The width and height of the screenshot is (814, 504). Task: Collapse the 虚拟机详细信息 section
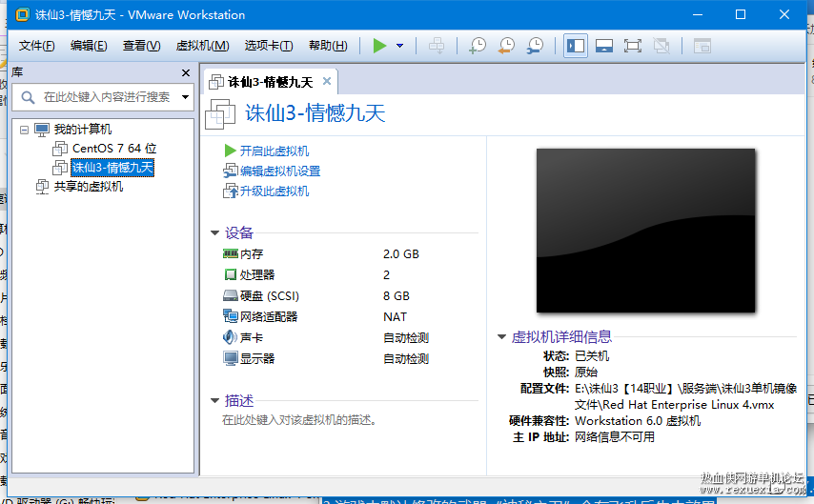[x=501, y=337]
